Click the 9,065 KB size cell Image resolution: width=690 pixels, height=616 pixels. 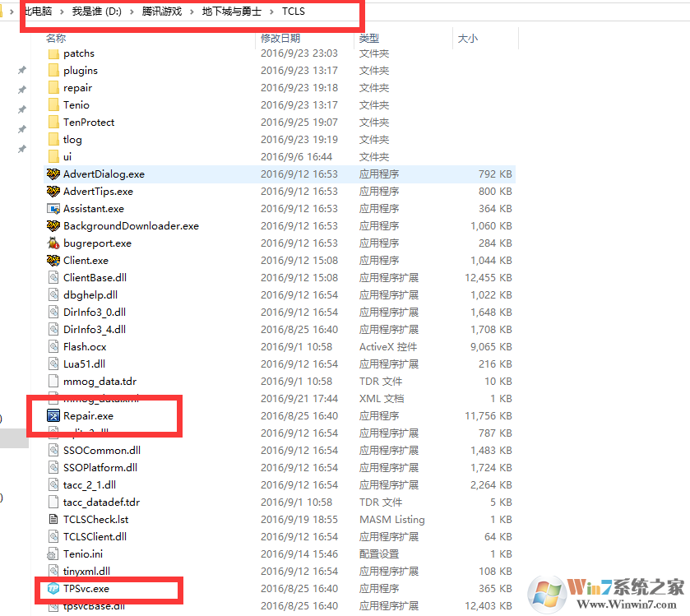click(491, 347)
